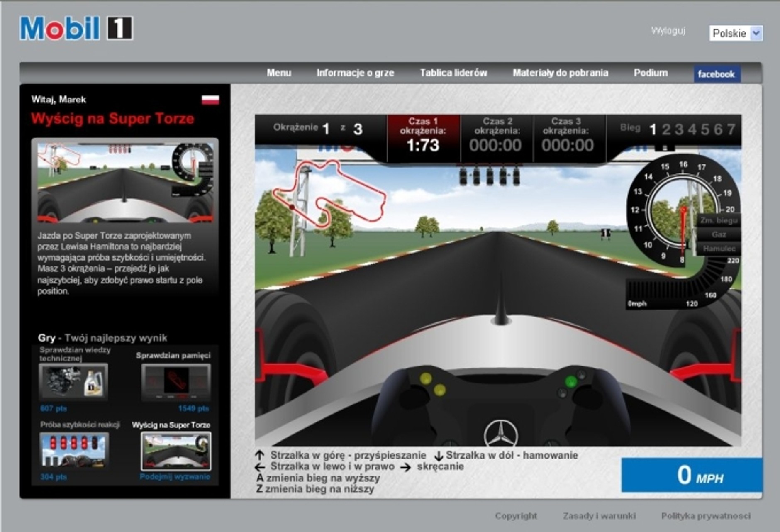Viewport: 780px width, 532px height.
Task: Open Materiały do pobrania page
Action: 560,73
